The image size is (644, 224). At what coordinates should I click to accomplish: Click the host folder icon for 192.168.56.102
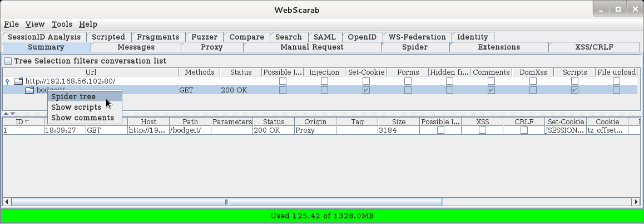click(x=18, y=81)
